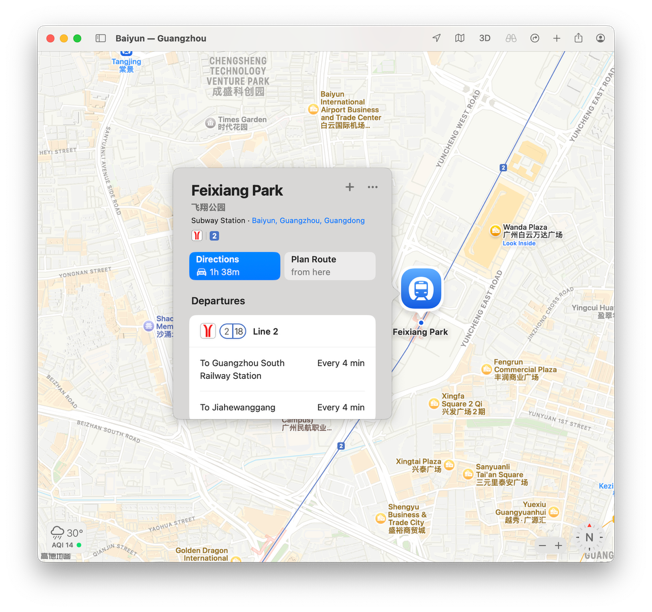652x612 pixels.
Task: Click Feixiang Park subway station map pin
Action: (x=421, y=289)
